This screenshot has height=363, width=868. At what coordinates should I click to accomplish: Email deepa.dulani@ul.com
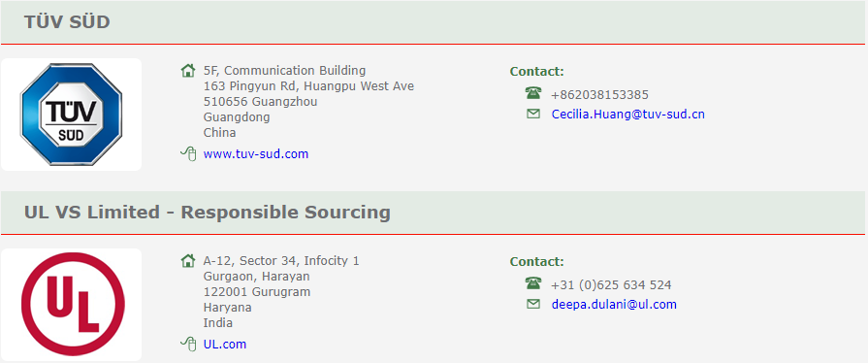coord(614,304)
